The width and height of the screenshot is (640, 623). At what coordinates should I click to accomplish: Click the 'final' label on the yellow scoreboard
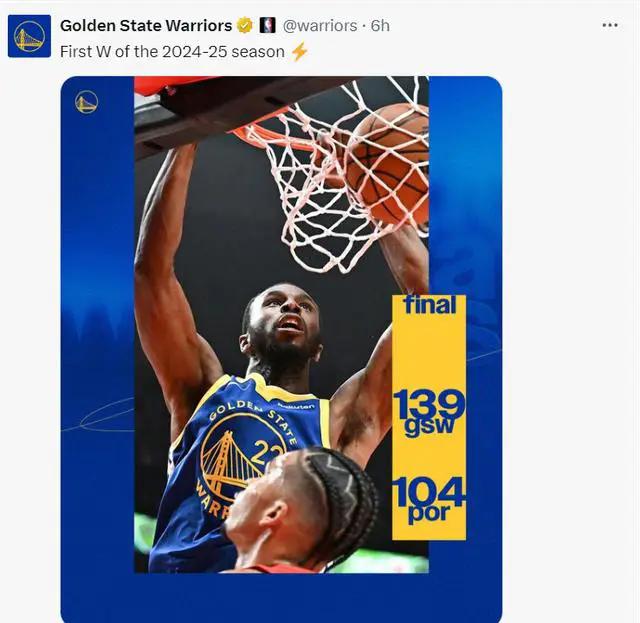(x=429, y=305)
